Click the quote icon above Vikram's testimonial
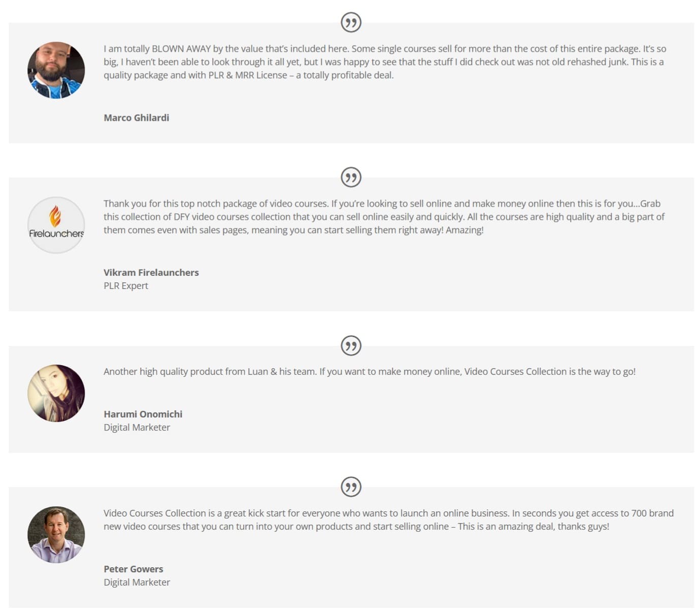This screenshot has height=616, width=698. pyautogui.click(x=351, y=177)
